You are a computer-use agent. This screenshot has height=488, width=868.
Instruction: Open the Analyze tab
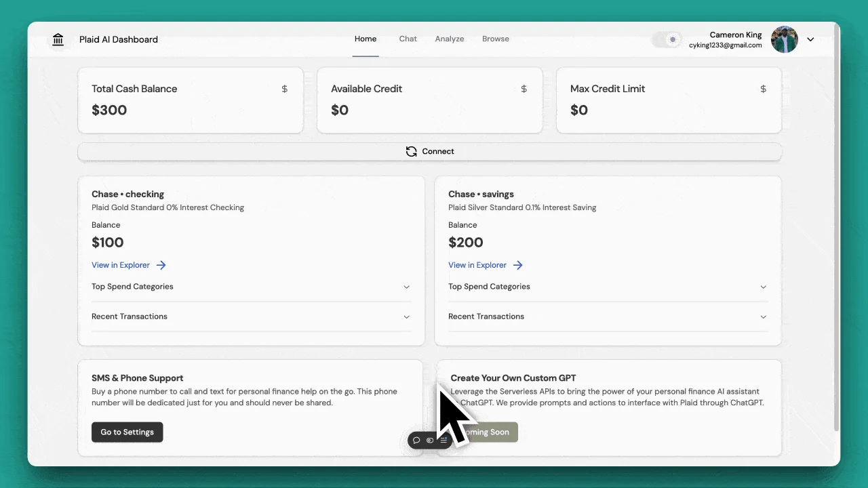point(450,39)
